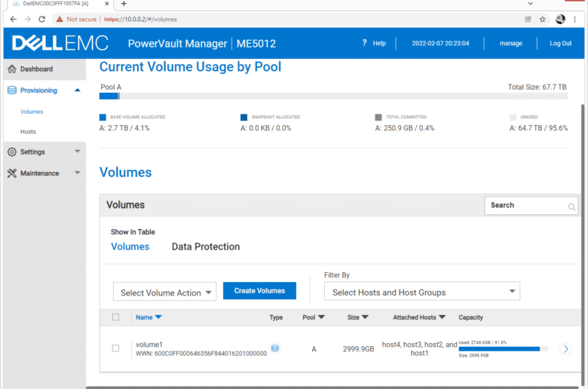Viewport: 588px width, 389px height.
Task: Switch to Volumes table view
Action: [x=130, y=247]
